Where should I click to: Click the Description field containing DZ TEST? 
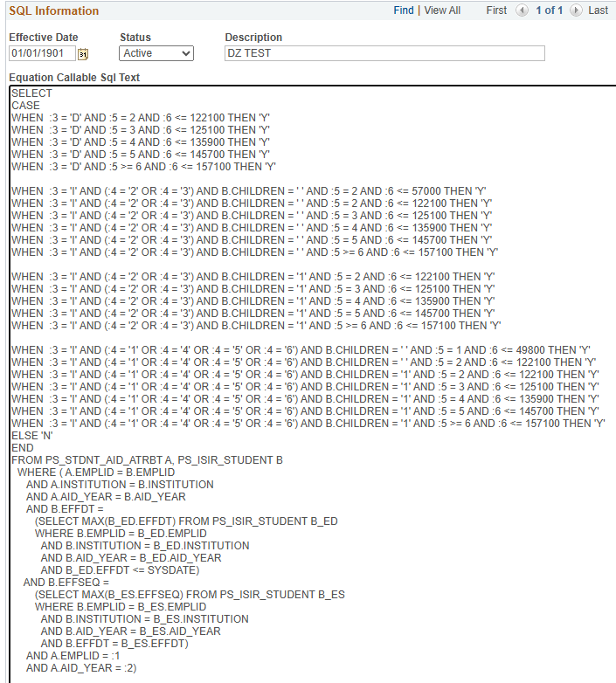pyautogui.click(x=384, y=53)
